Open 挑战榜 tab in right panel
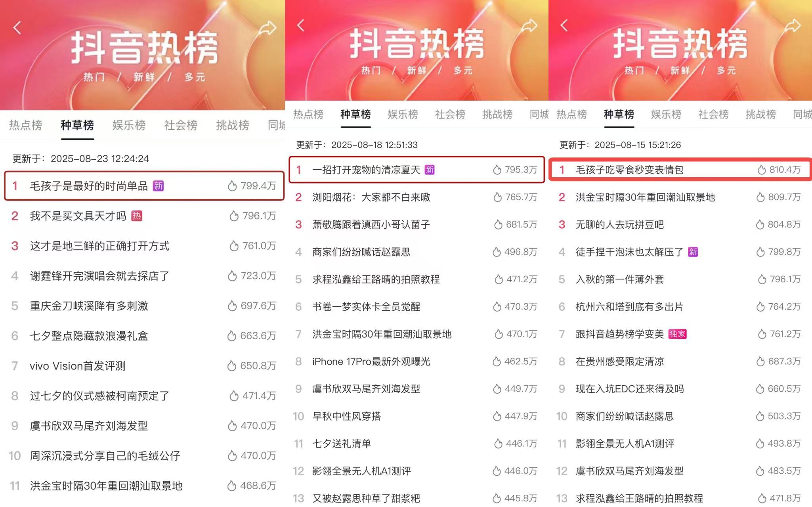This screenshot has height=507, width=812. tap(760, 115)
